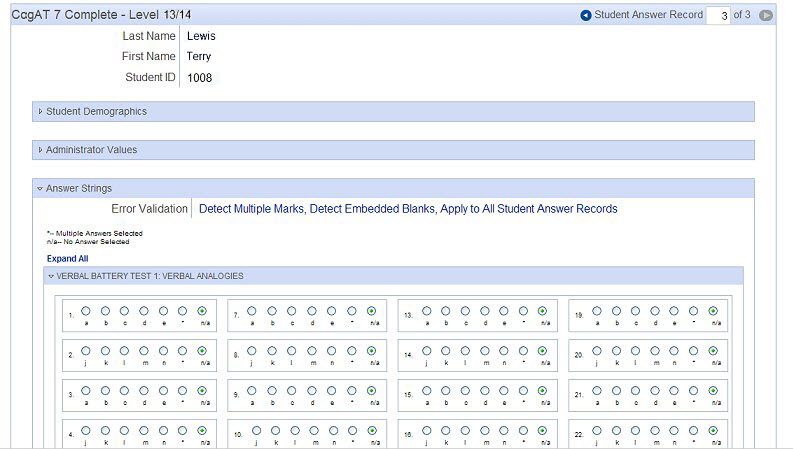794x449 pixels.
Task: Expand Student Demographics section
Action: (393, 111)
